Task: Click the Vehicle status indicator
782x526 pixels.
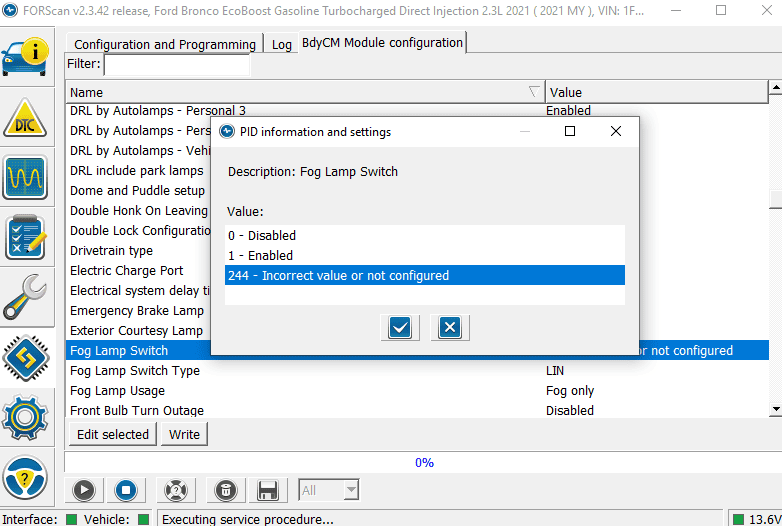Action: tap(144, 519)
